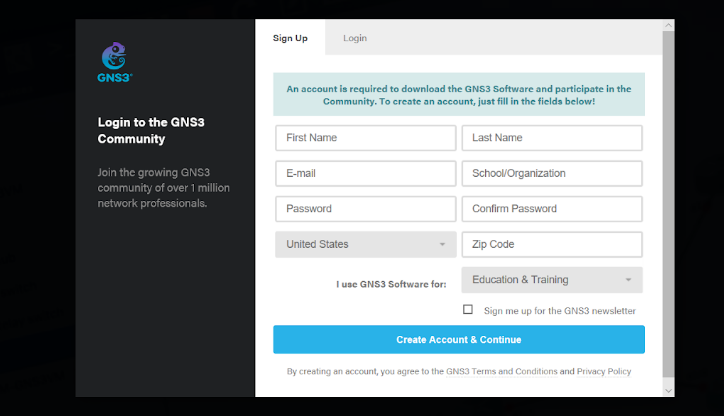Click the scrollbar down arrow
Viewport: 724px width, 416px height.
(668, 391)
